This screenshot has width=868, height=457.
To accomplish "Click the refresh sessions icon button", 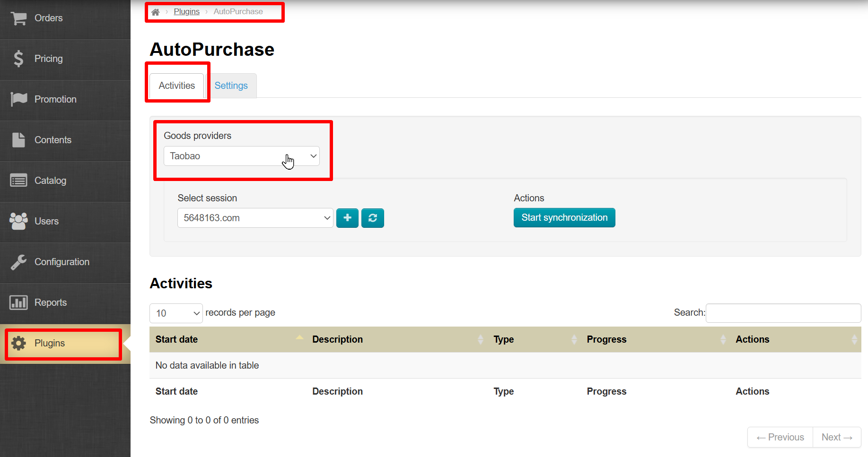I will [373, 218].
